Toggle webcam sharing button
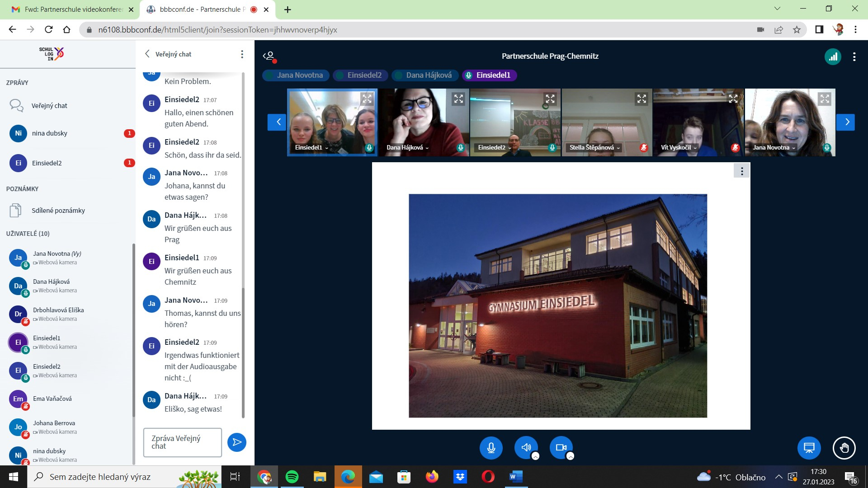The image size is (868, 488). 561,447
